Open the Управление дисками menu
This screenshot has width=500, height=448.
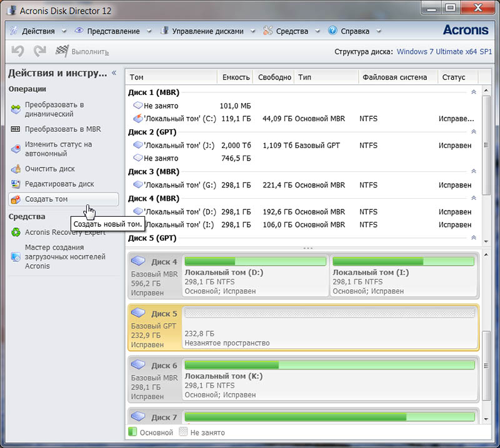click(x=207, y=31)
